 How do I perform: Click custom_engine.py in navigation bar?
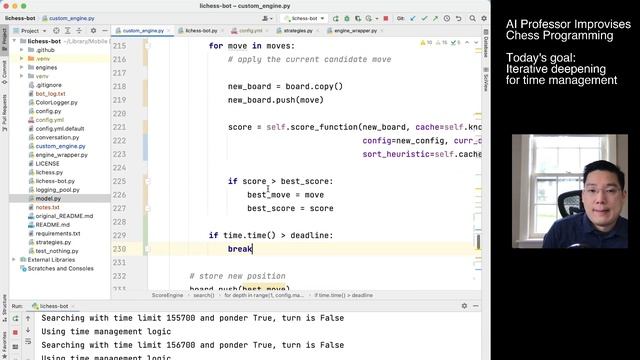pos(71,18)
